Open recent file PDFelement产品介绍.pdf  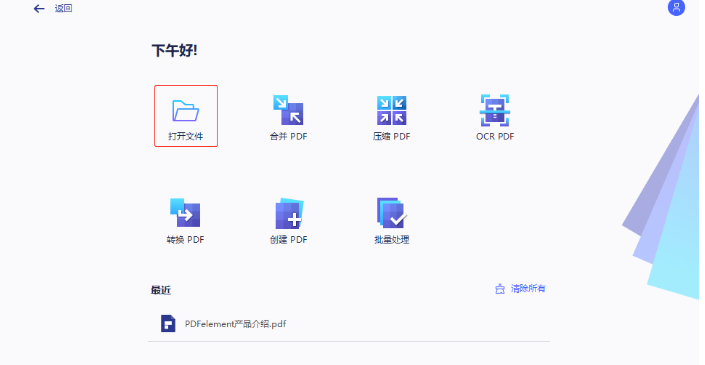point(349,324)
